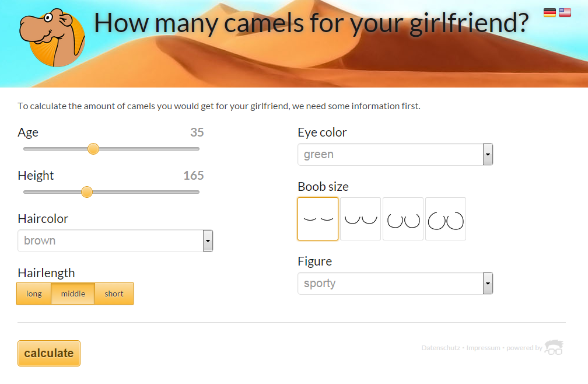Open the Figure dropdown showing sporty
588x384 pixels.
click(395, 284)
